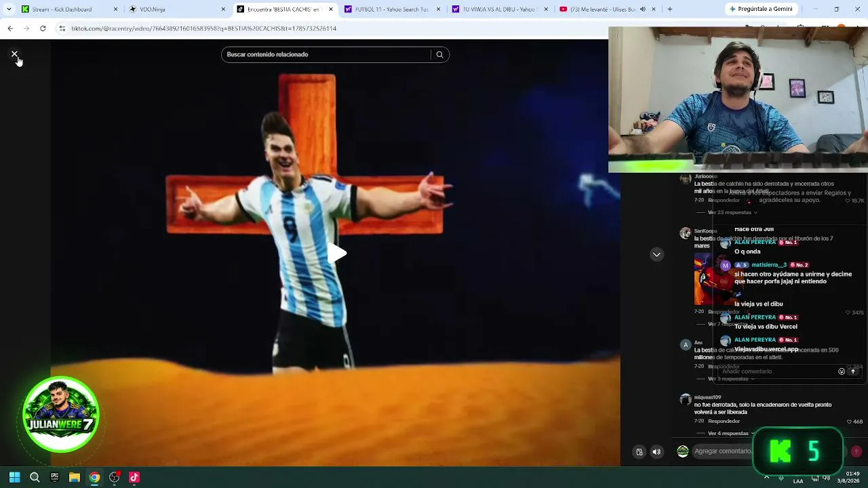Close the TikTok video viewer

(x=14, y=54)
